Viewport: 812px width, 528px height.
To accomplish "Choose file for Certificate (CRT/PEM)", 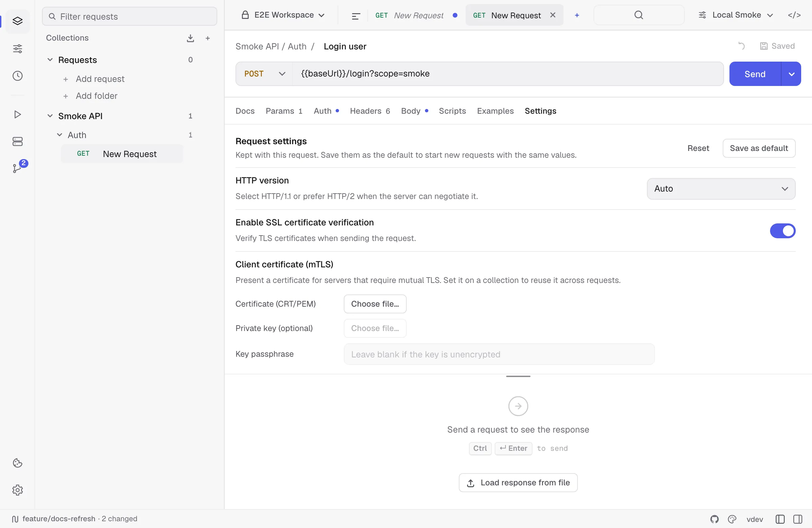I will pos(375,304).
